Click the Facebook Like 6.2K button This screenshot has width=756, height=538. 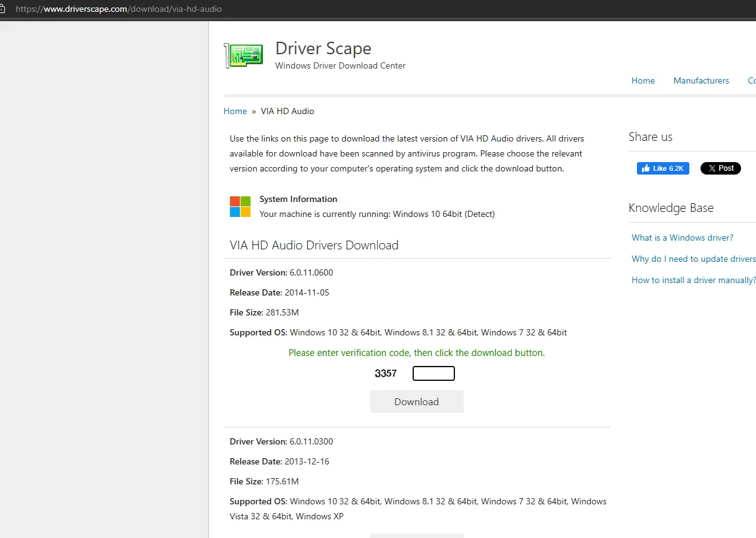[663, 168]
